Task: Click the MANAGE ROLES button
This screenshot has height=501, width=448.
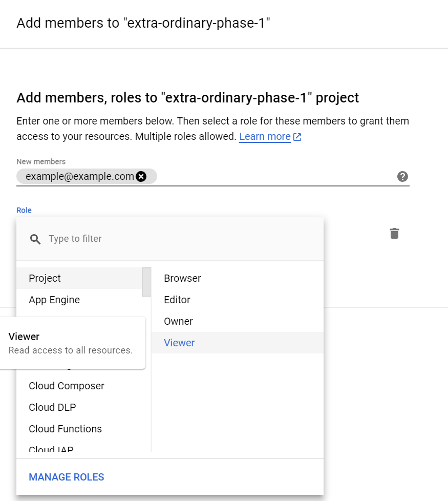Action: [67, 477]
